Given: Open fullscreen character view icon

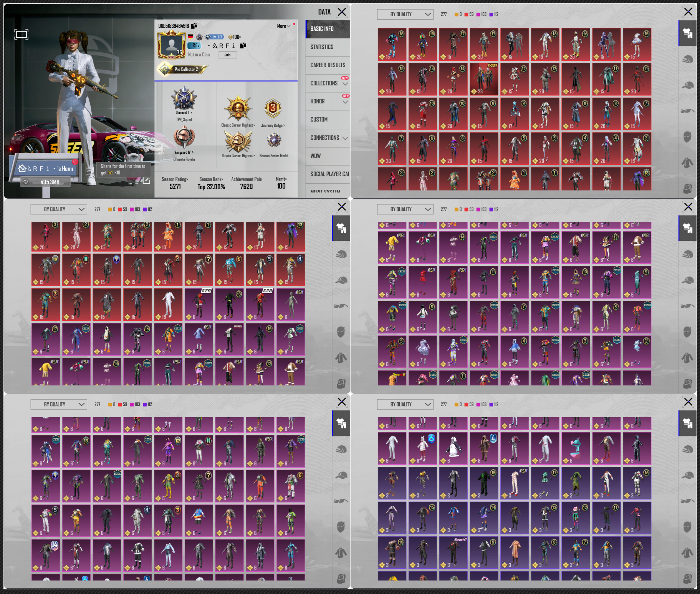Looking at the screenshot, I should tap(21, 35).
